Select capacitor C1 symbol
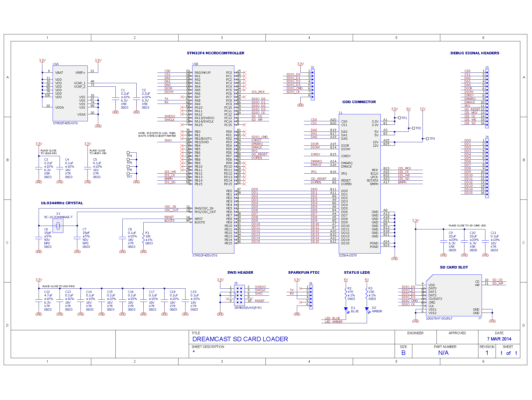 click(115, 99)
